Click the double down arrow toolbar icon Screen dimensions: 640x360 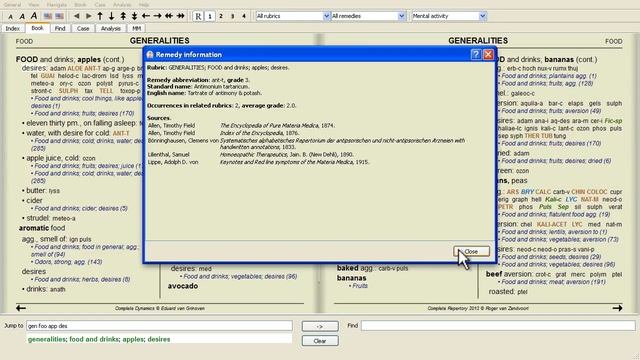134,16
